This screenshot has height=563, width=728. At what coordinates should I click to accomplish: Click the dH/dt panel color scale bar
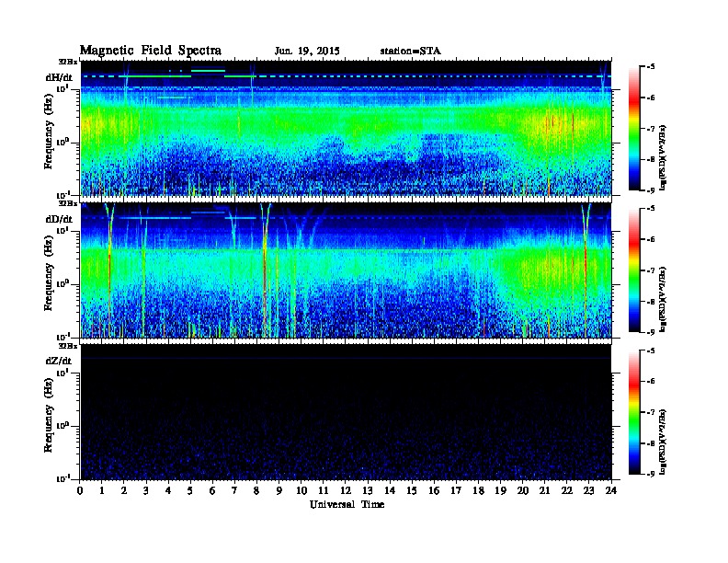[634, 128]
